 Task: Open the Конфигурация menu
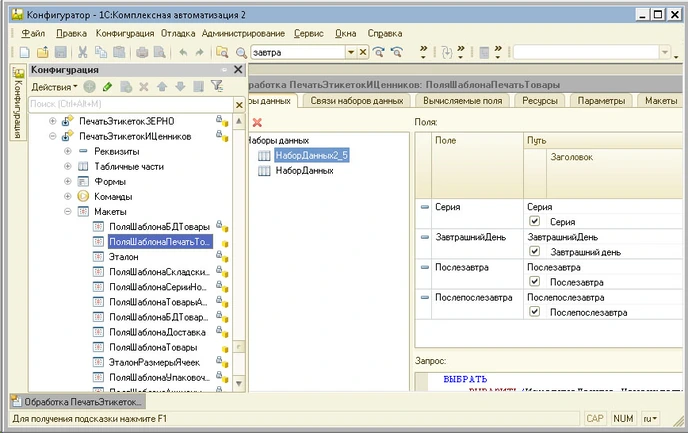(x=125, y=33)
